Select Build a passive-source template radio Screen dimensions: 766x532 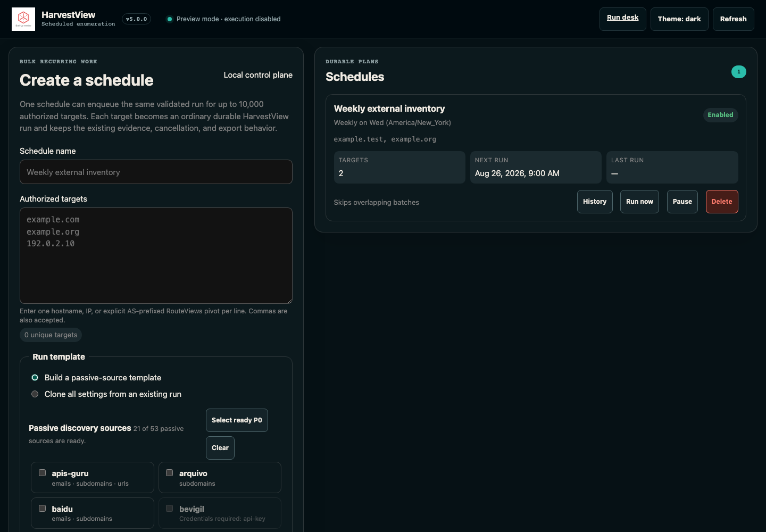[35, 378]
